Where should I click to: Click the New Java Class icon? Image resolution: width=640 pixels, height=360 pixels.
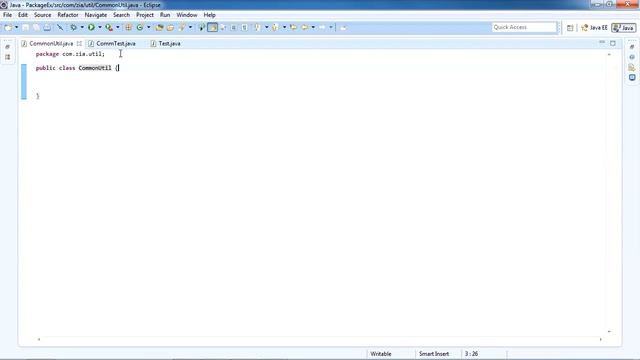pyautogui.click(x=140, y=27)
